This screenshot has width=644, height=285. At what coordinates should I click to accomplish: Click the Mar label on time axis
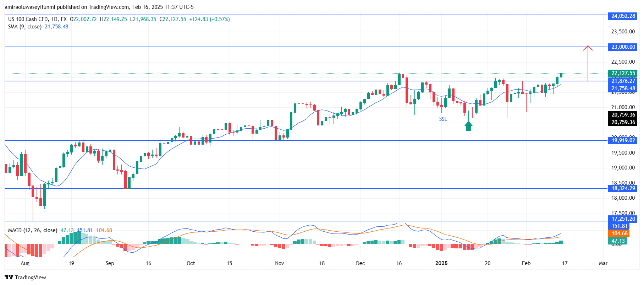coord(603,263)
